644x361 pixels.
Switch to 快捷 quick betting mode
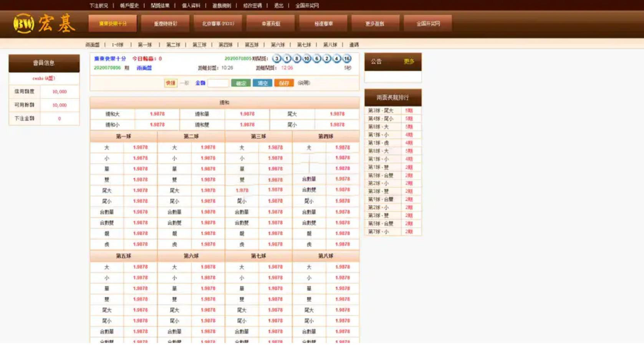pos(171,83)
